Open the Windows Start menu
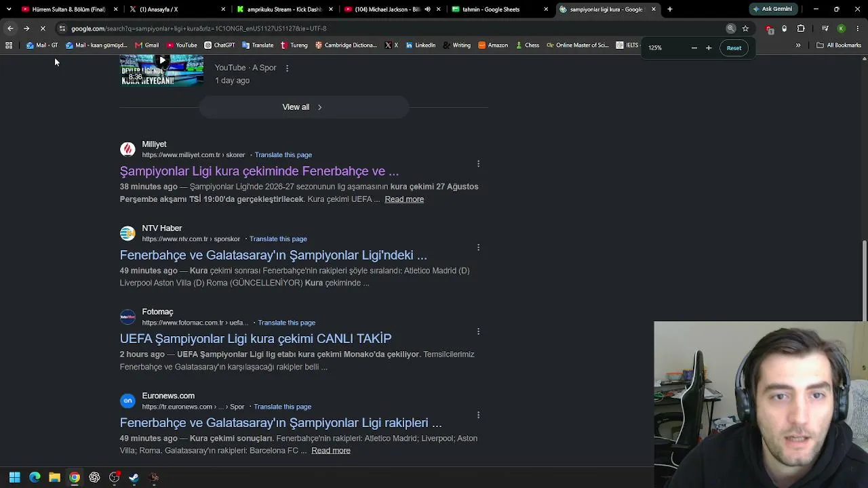This screenshot has width=868, height=488. pos(14,477)
